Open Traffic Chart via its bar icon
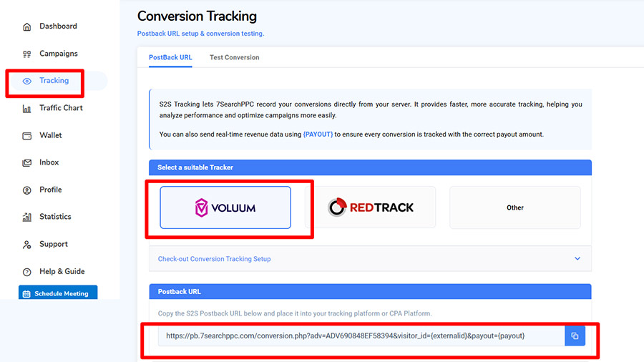 [27, 109]
